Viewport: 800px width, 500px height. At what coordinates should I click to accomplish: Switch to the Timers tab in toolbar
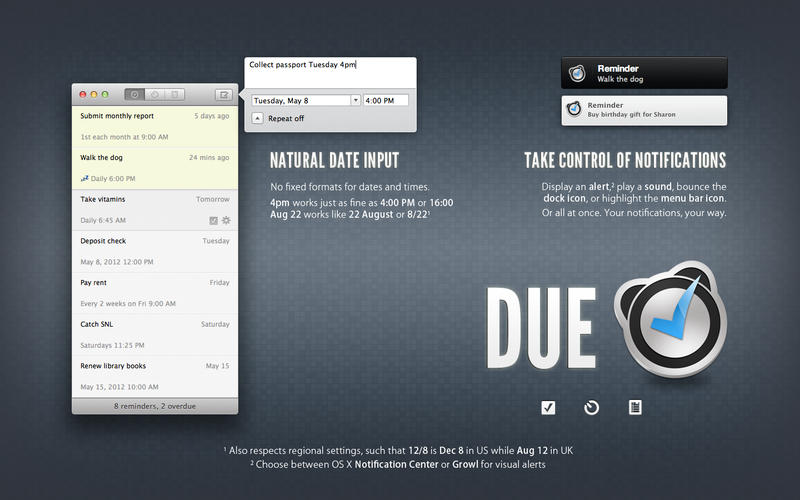(155, 94)
